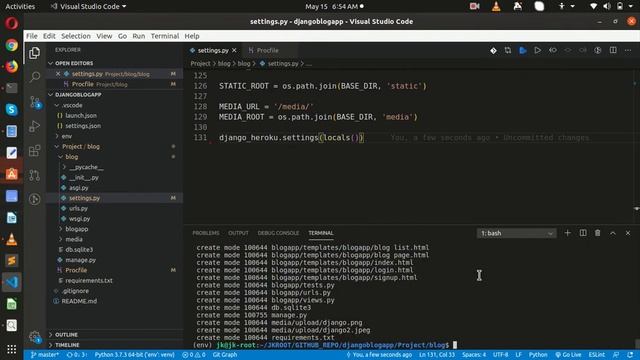
Task: Switch to Debug Console tab
Action: pos(278,233)
